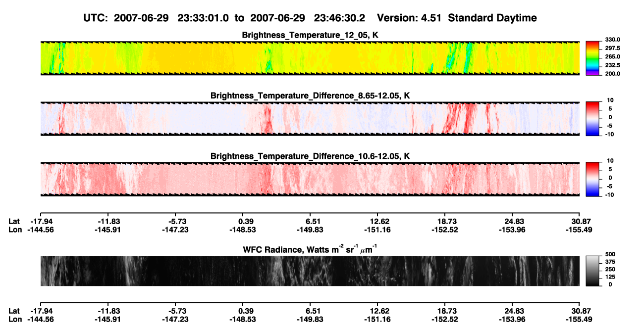Click the 375 tick on WFC colorbar
Viewport: 644px width, 330px height.
(610, 261)
